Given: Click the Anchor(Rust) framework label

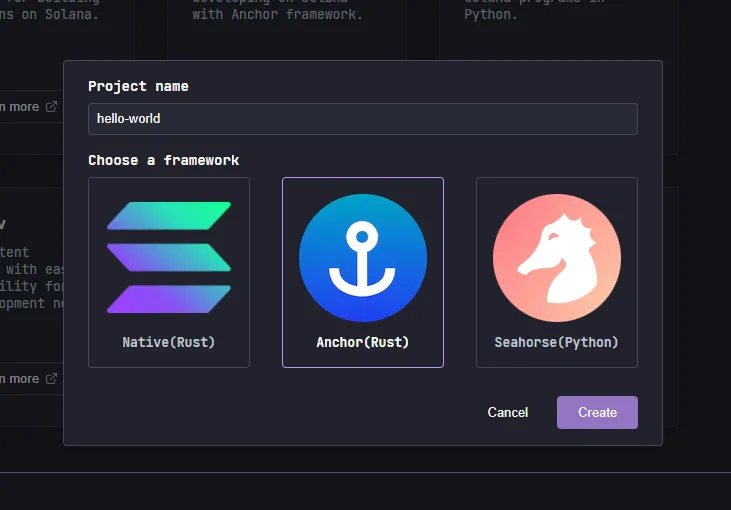Looking at the screenshot, I should pos(363,342).
